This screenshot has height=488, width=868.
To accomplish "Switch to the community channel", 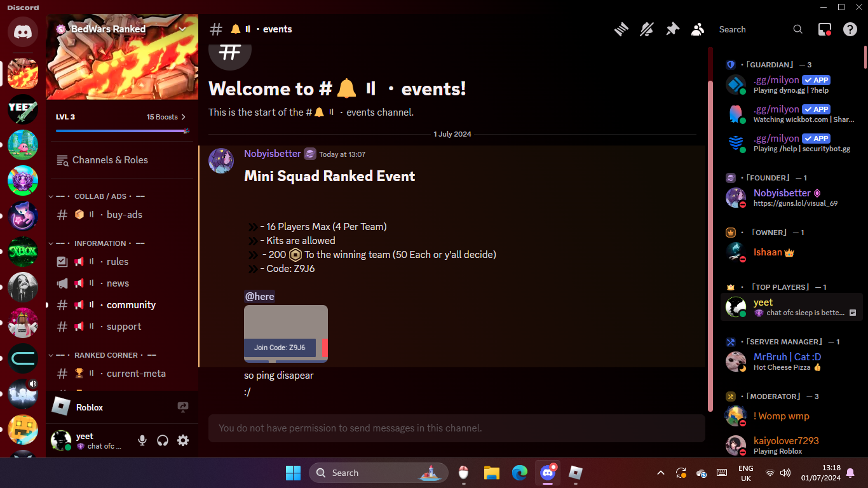I will pos(122,305).
